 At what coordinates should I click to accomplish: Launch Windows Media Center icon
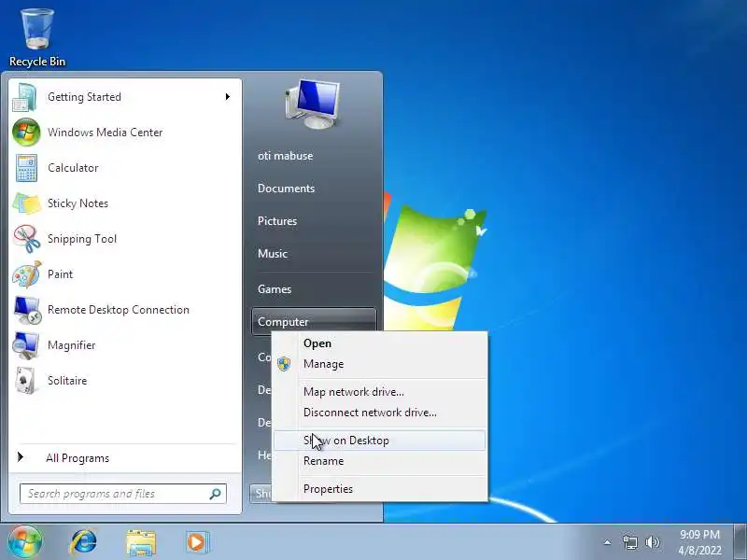(x=26, y=133)
